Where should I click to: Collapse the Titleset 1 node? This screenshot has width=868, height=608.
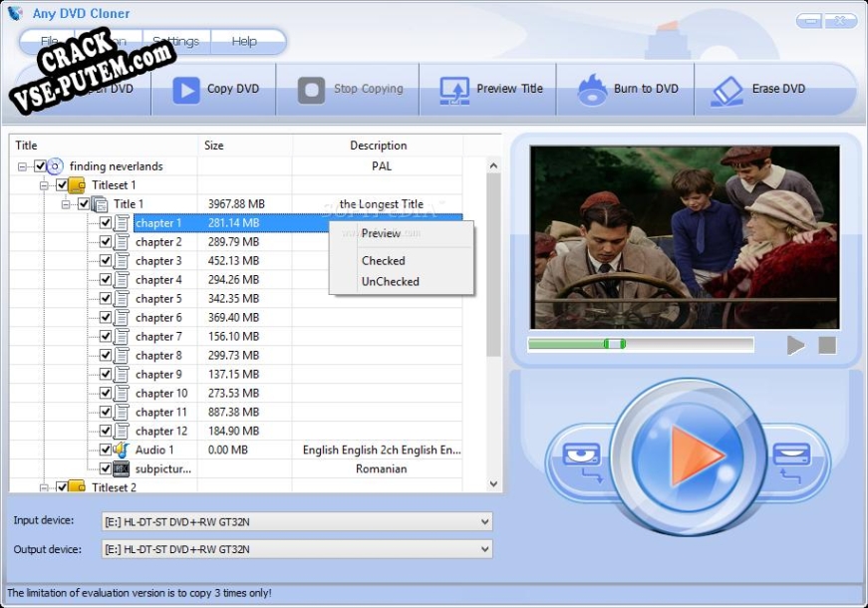tap(44, 185)
